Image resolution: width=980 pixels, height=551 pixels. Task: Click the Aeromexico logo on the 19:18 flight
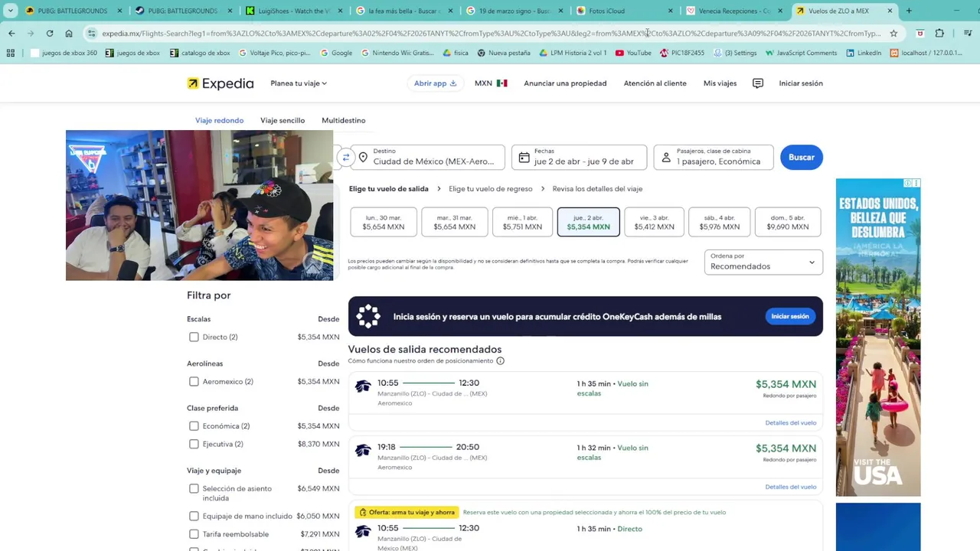coord(363,450)
